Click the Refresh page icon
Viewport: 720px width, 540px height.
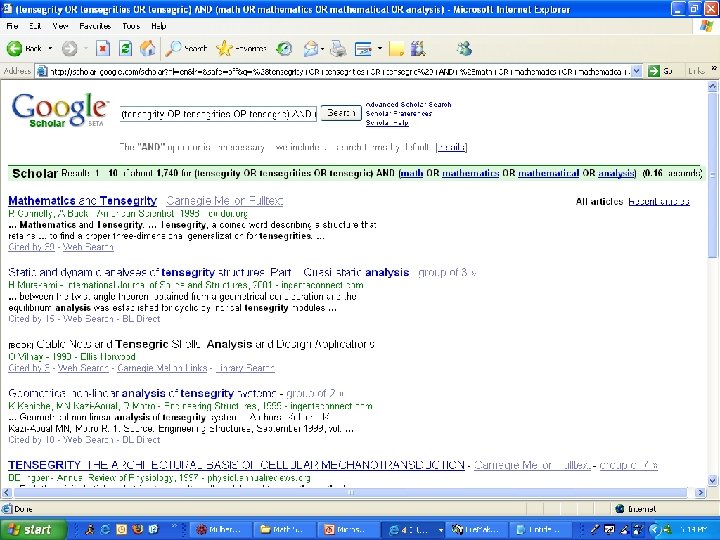125,48
